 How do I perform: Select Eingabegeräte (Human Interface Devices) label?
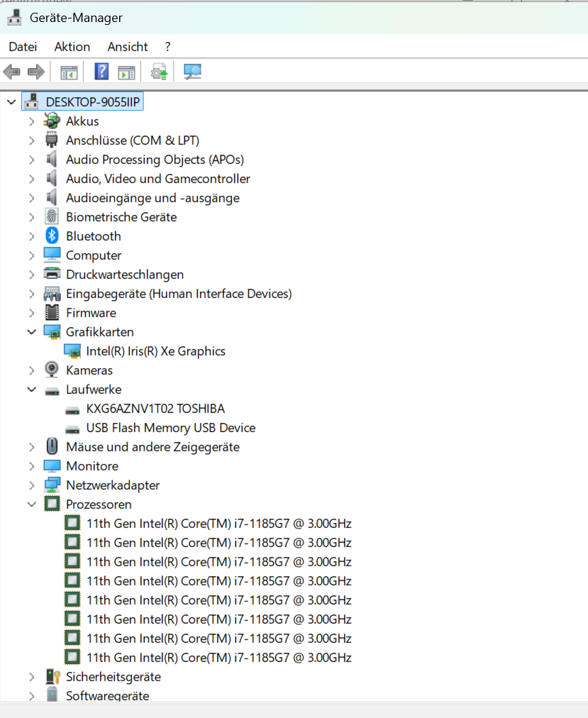click(179, 294)
